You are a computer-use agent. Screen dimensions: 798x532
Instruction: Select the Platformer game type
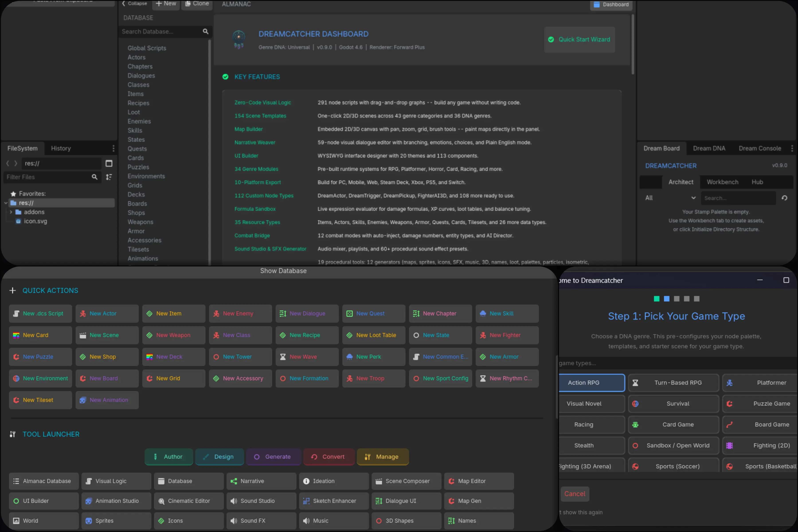point(760,383)
